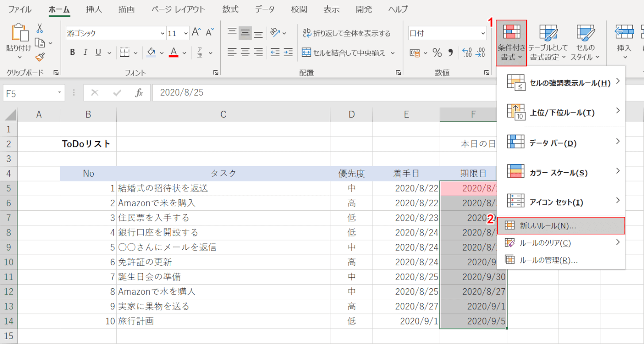Increase the indent
The width and height of the screenshot is (644, 344).
tap(288, 53)
